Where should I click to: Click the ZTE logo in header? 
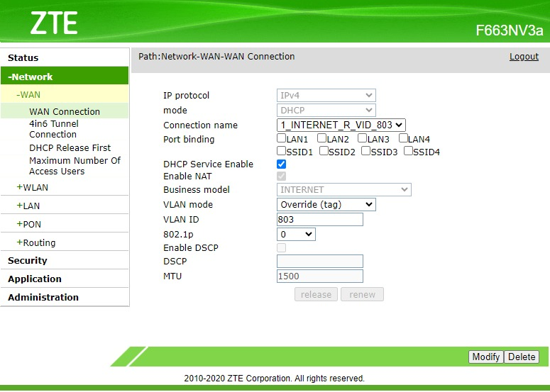pyautogui.click(x=53, y=23)
